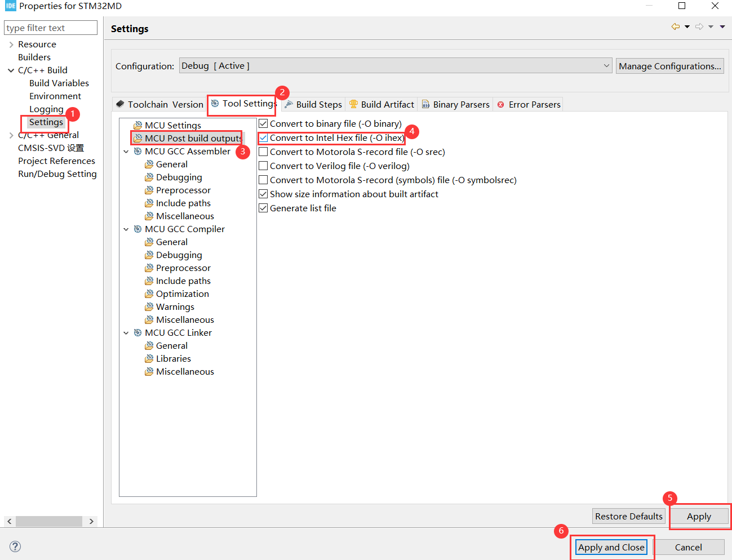Switch to the Error Parsers tab

coord(528,104)
